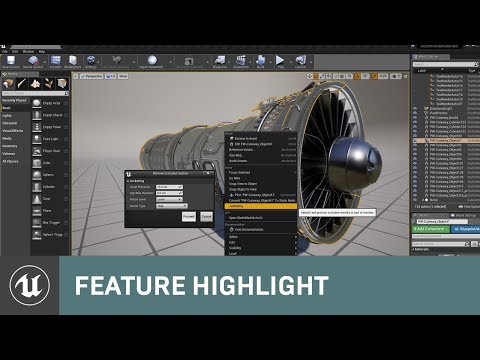The width and height of the screenshot is (480, 360).
Task: Click the blue Blueprint/Add Script button
Action: [466, 229]
